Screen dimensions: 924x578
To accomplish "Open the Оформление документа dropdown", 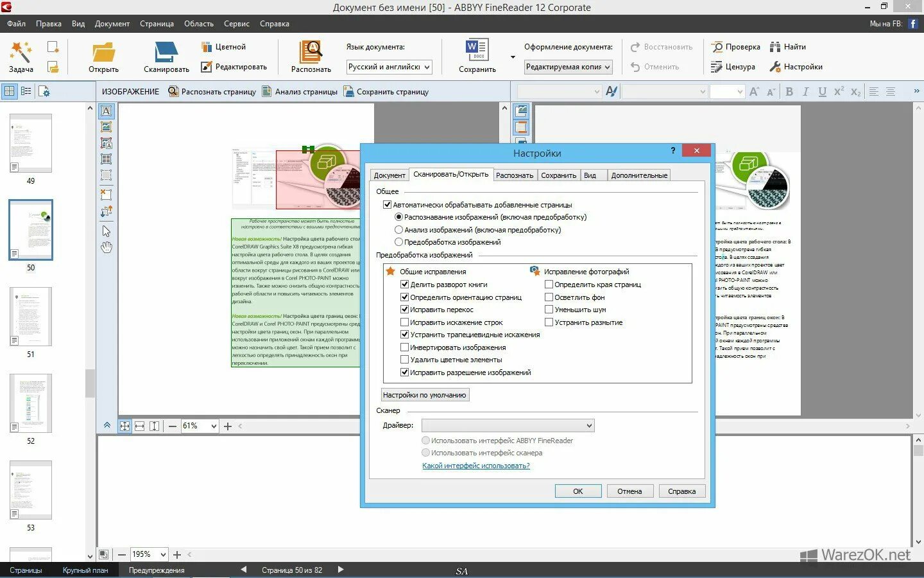I will [x=569, y=67].
